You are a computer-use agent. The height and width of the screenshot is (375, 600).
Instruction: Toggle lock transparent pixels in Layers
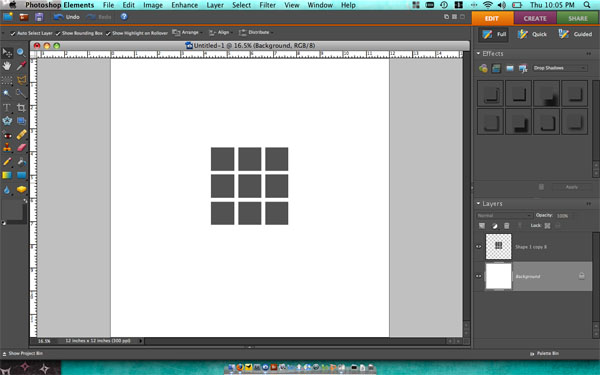pos(548,226)
